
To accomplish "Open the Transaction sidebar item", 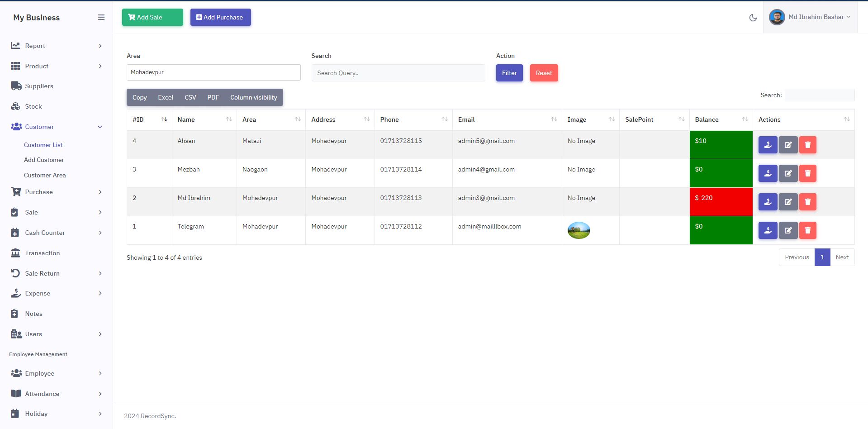I will pyautogui.click(x=42, y=253).
